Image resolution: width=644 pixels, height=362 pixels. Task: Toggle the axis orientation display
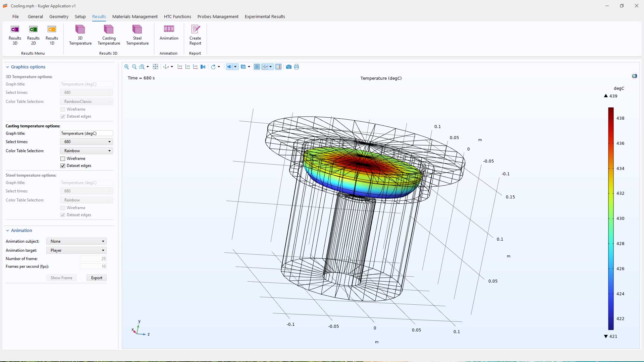click(265, 67)
